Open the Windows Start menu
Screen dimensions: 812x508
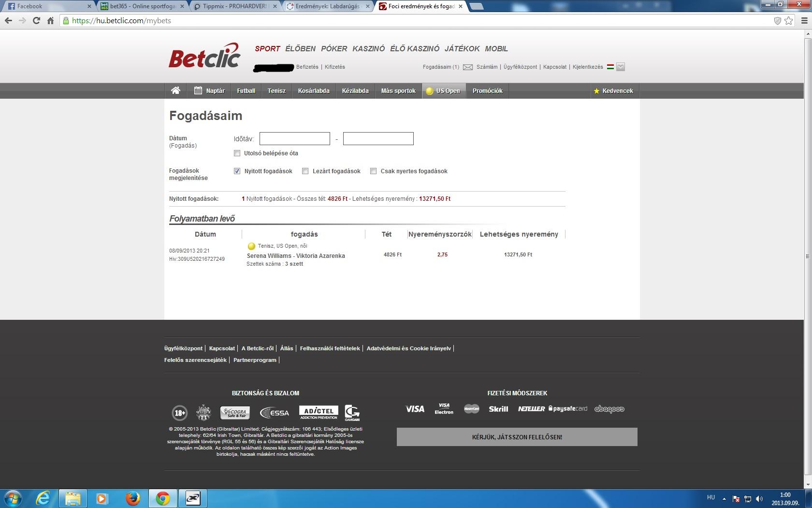point(13,498)
